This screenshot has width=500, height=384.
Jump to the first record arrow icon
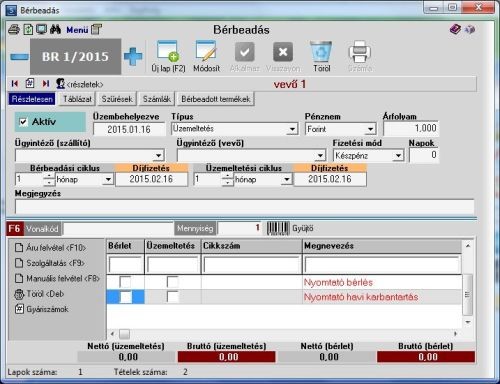15,84
